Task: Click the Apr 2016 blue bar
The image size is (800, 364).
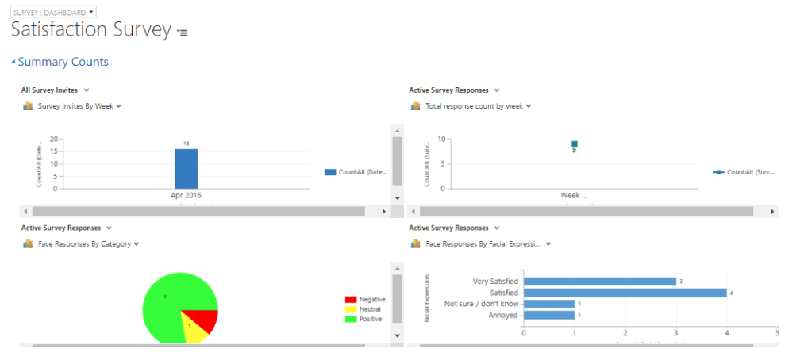Action: pos(186,168)
